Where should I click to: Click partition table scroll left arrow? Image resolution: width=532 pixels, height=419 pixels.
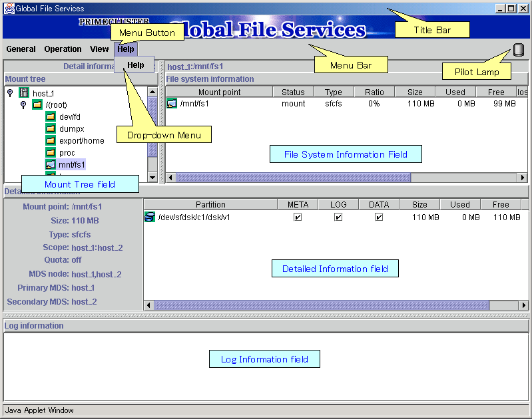(148, 305)
